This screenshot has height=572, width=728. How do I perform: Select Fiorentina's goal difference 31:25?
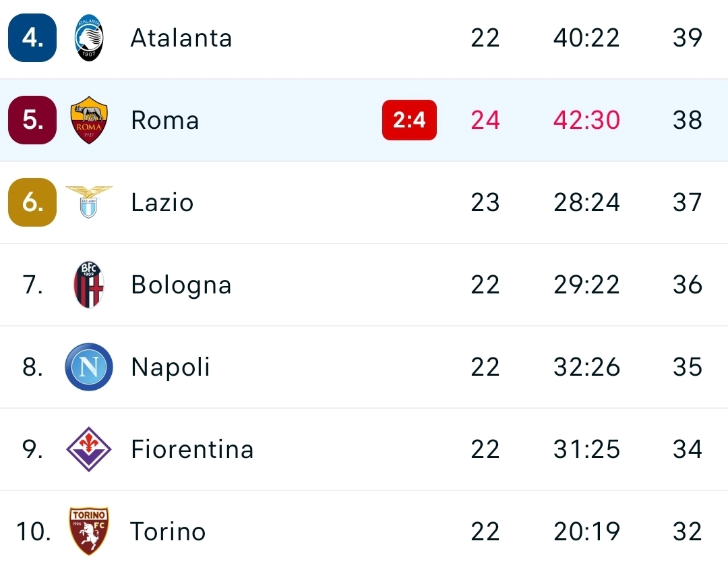[x=586, y=449]
